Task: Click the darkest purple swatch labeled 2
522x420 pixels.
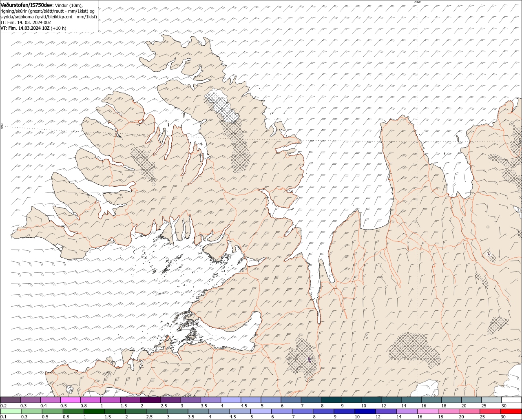Action: point(150,400)
